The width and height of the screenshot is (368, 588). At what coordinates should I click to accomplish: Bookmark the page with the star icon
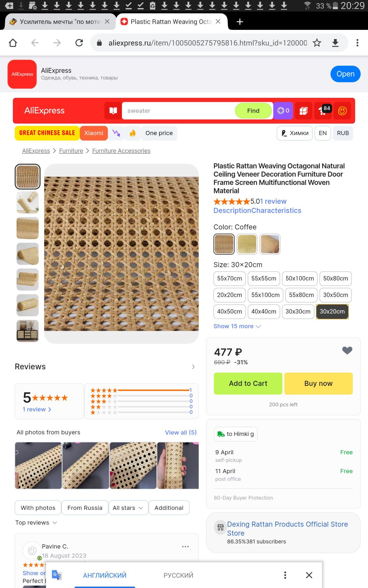point(317,43)
